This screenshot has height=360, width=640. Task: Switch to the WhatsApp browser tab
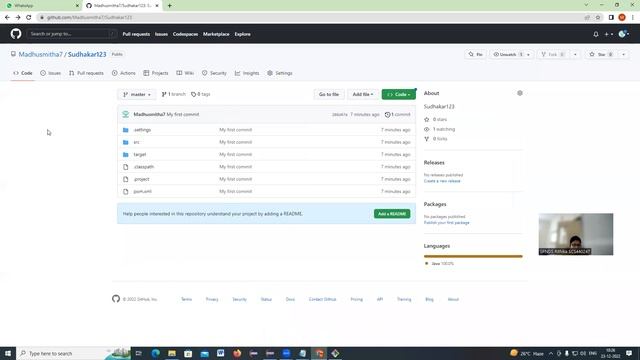tap(41, 6)
